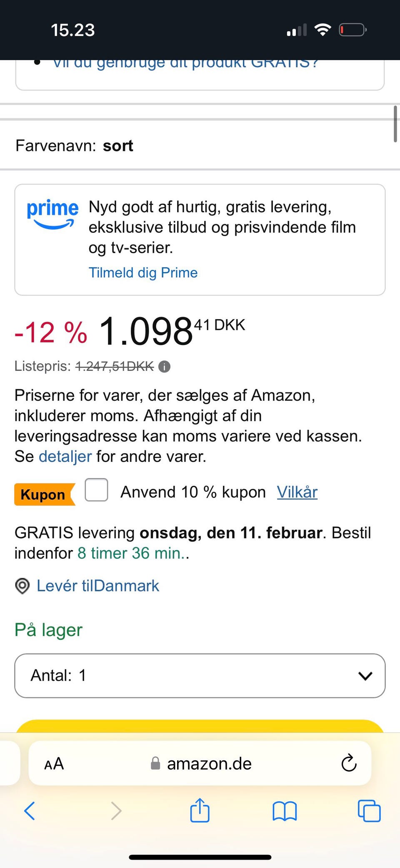Tap the Prime logo
400x868 pixels.
pyautogui.click(x=52, y=214)
